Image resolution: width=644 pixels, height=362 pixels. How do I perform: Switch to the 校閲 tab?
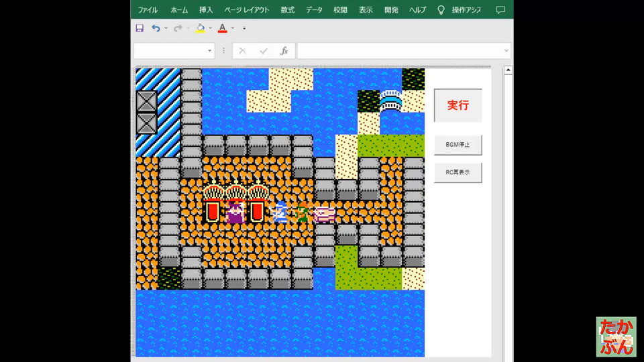[341, 10]
